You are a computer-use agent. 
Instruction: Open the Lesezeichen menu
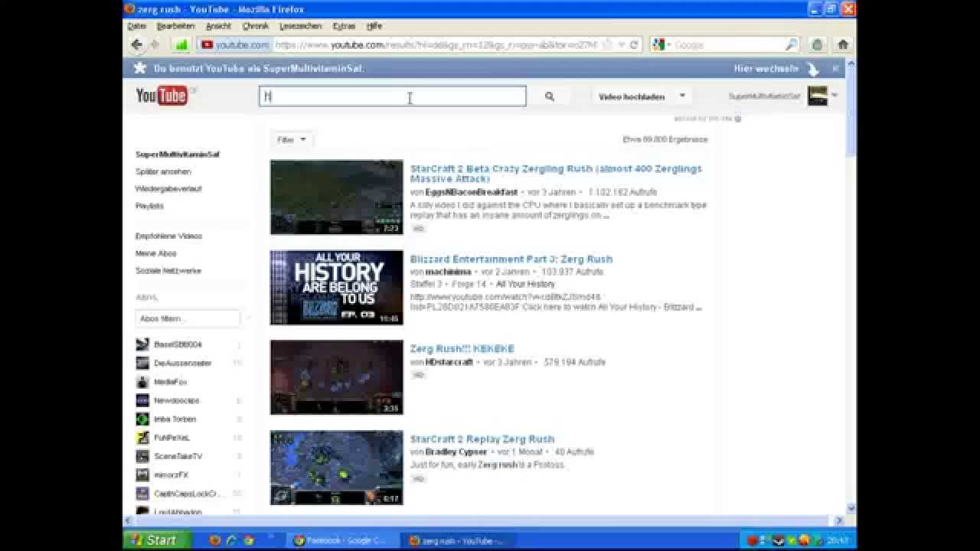point(300,26)
